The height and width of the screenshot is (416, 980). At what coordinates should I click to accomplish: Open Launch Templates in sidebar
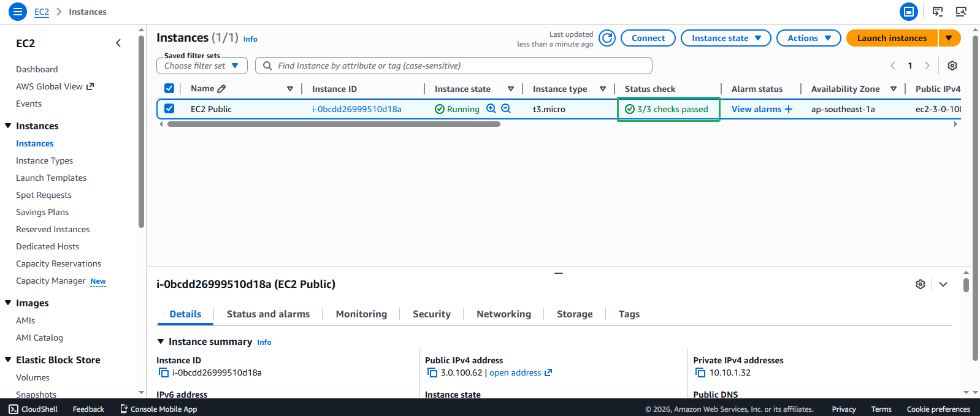coord(52,178)
